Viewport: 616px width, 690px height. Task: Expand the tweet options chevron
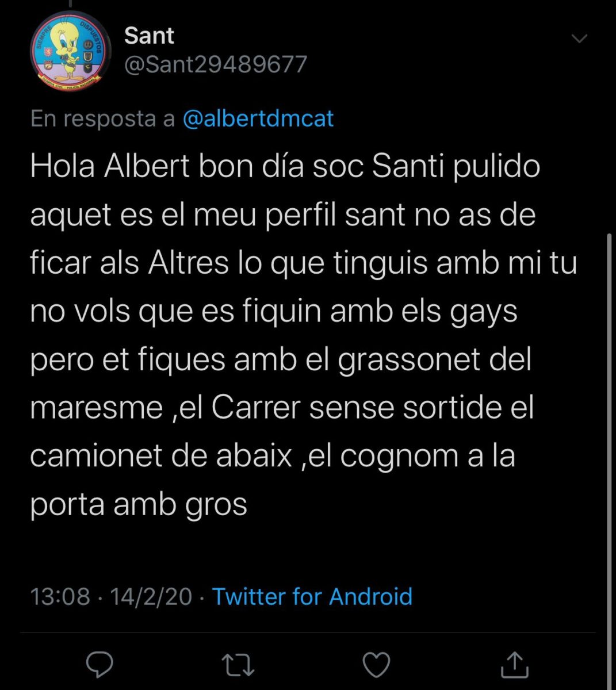(579, 39)
